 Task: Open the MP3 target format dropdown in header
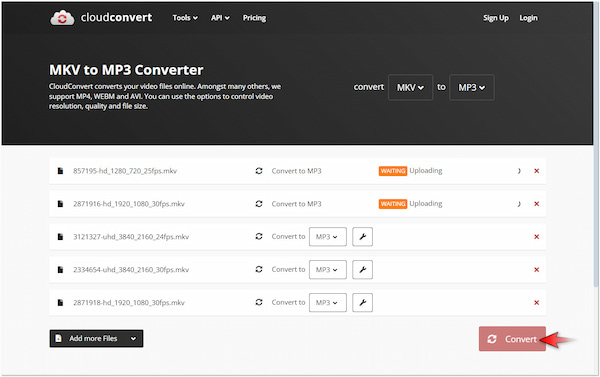click(x=471, y=88)
